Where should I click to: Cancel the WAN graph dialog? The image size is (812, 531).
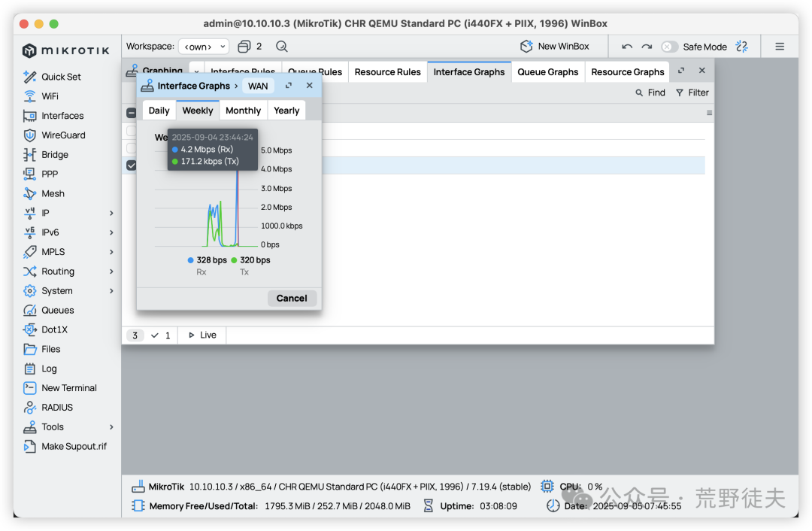(292, 299)
